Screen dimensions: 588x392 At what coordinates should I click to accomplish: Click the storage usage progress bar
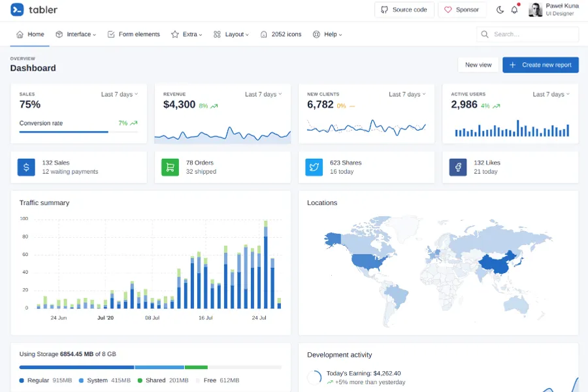point(150,367)
